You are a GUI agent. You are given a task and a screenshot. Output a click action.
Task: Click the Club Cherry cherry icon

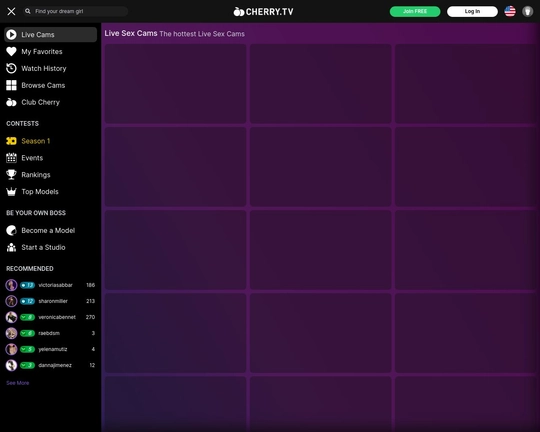tap(11, 102)
